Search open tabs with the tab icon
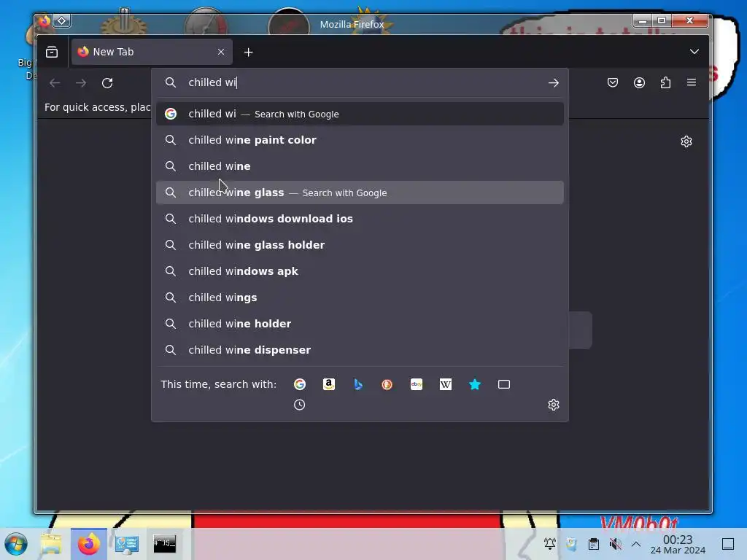 pos(504,384)
